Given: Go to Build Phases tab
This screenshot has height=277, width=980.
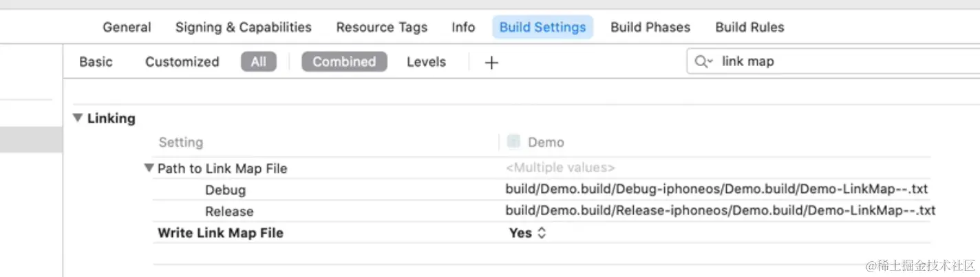Looking at the screenshot, I should (650, 28).
